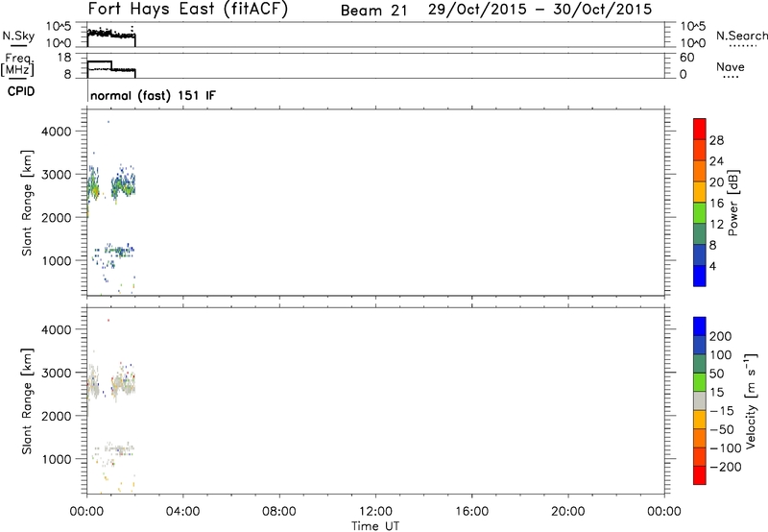The image size is (768, 532).
Task: Click the '16:00' time tick label
Action: (x=471, y=512)
